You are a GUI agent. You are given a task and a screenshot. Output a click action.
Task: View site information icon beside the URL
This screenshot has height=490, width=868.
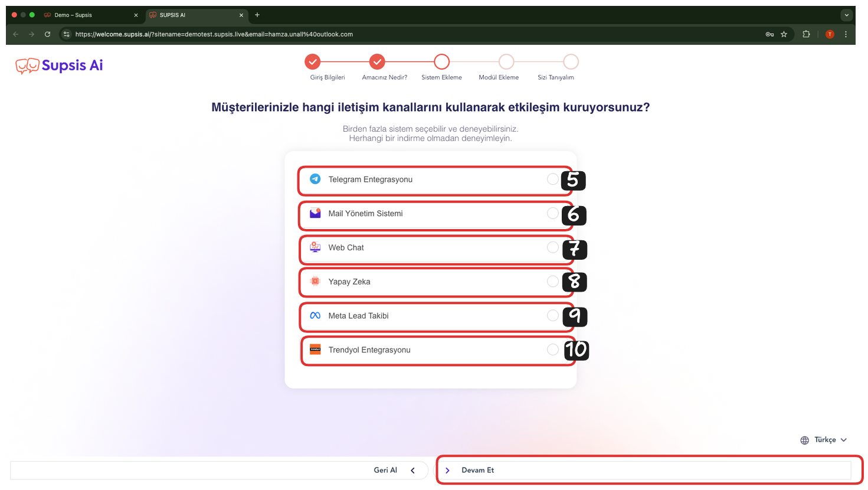point(67,34)
